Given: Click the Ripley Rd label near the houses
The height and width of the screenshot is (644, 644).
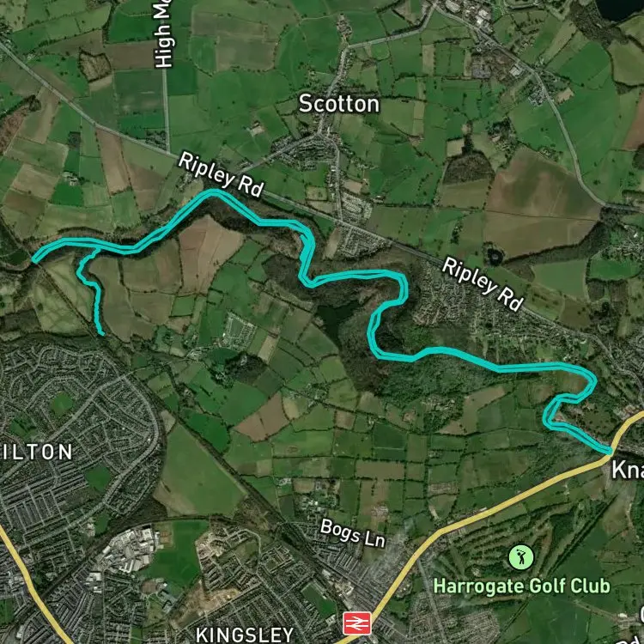Looking at the screenshot, I should (x=483, y=284).
